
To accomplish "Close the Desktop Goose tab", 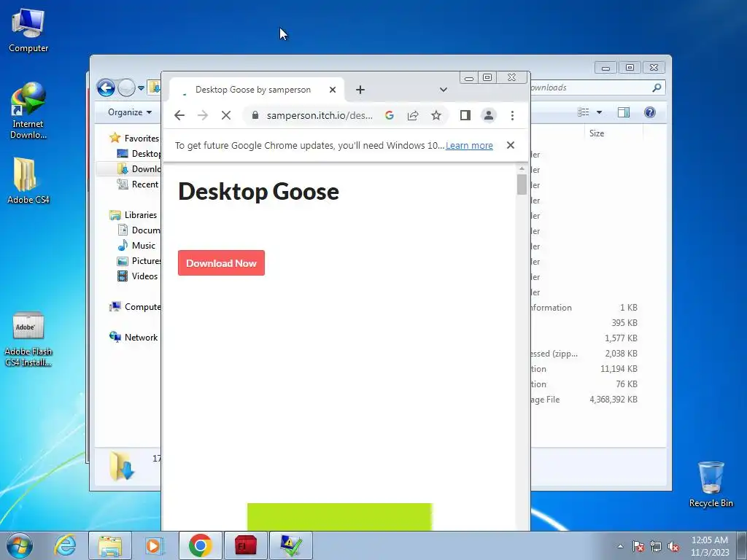I will click(333, 90).
